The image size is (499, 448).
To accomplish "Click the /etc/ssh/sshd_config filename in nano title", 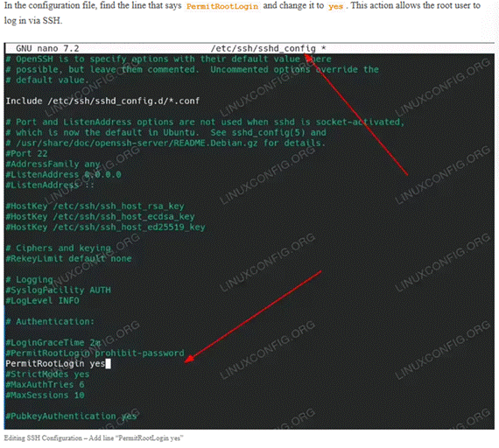I will pyautogui.click(x=264, y=48).
